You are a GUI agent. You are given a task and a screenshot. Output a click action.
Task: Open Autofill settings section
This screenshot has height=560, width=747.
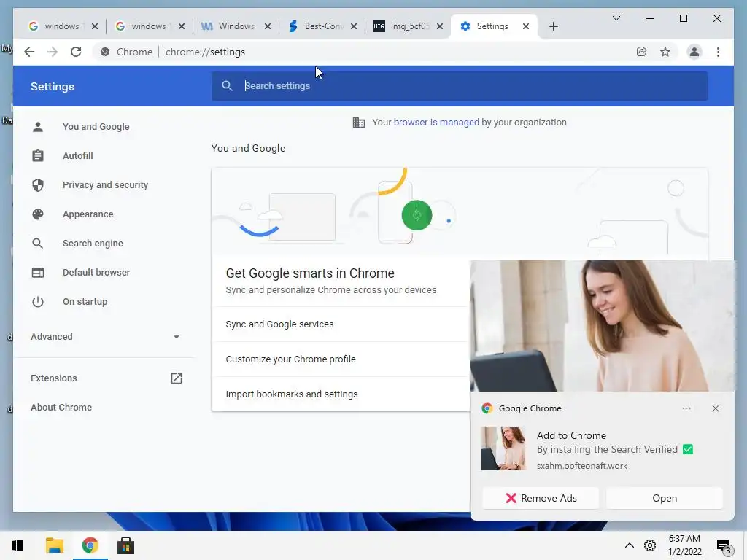[x=77, y=156]
